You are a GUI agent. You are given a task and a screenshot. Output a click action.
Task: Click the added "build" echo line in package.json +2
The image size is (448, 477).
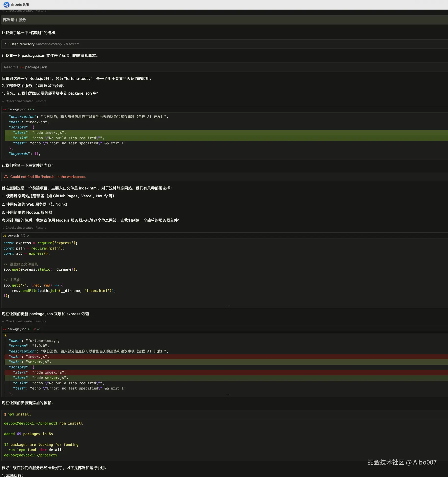[226, 138]
